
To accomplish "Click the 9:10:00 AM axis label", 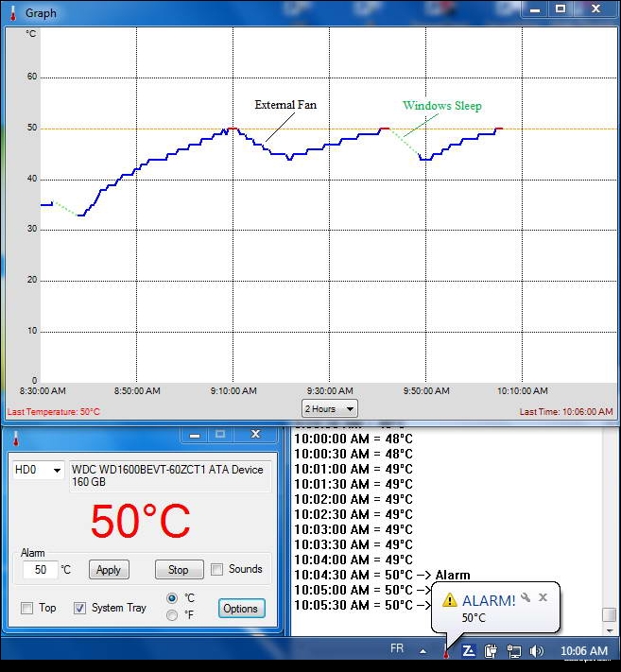I will [x=233, y=391].
